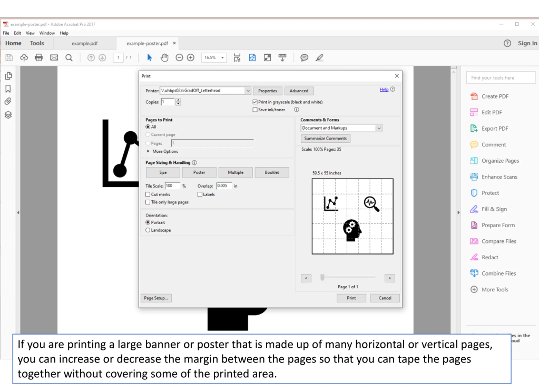
Task: Click the magnifier search icon
Action: pos(69,57)
